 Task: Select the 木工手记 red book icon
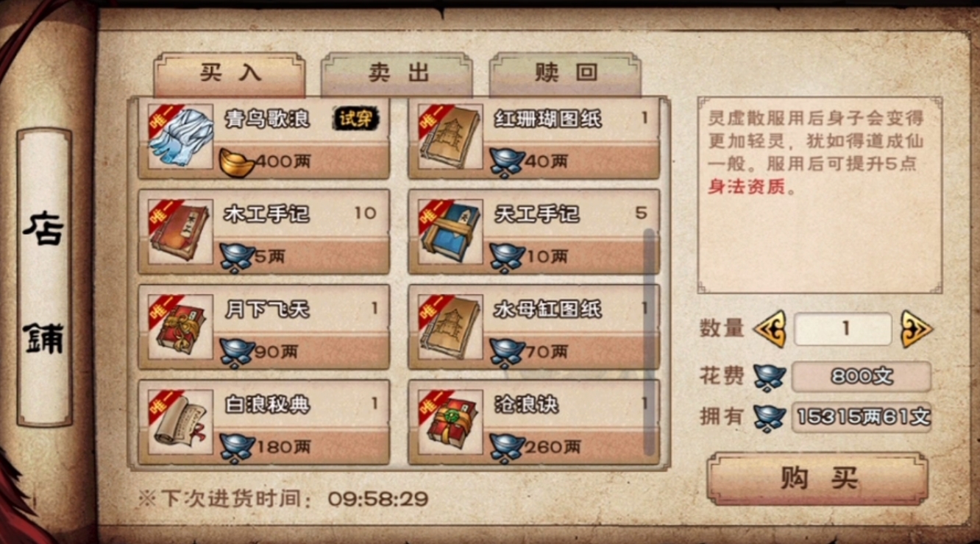click(181, 231)
